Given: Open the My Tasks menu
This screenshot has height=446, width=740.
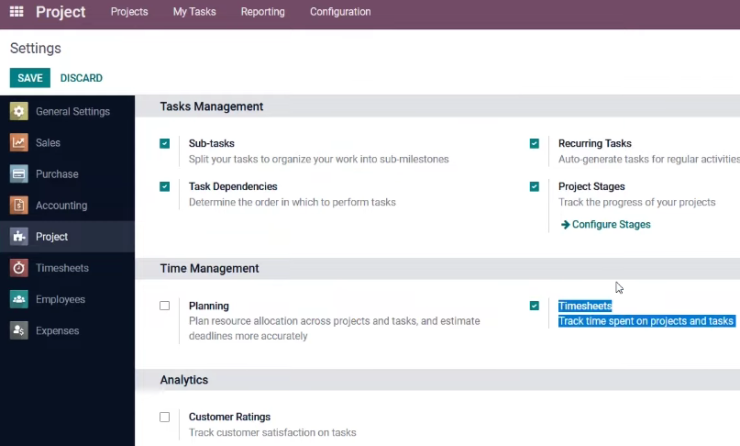Looking at the screenshot, I should pyautogui.click(x=194, y=12).
